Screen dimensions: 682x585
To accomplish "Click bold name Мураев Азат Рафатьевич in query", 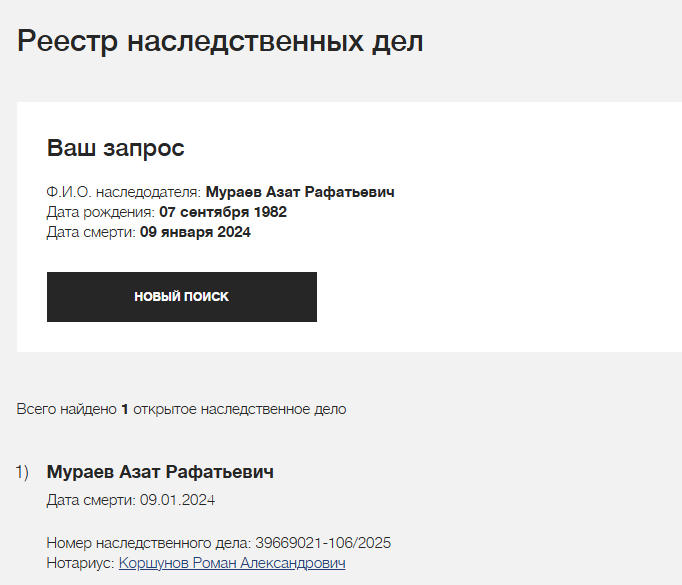I will (x=300, y=192).
